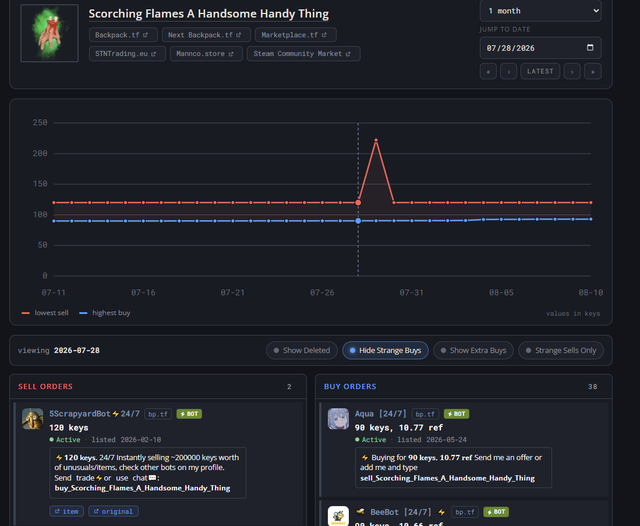640x526 pixels.
Task: Open the Steam Community Market link
Action: tap(303, 54)
